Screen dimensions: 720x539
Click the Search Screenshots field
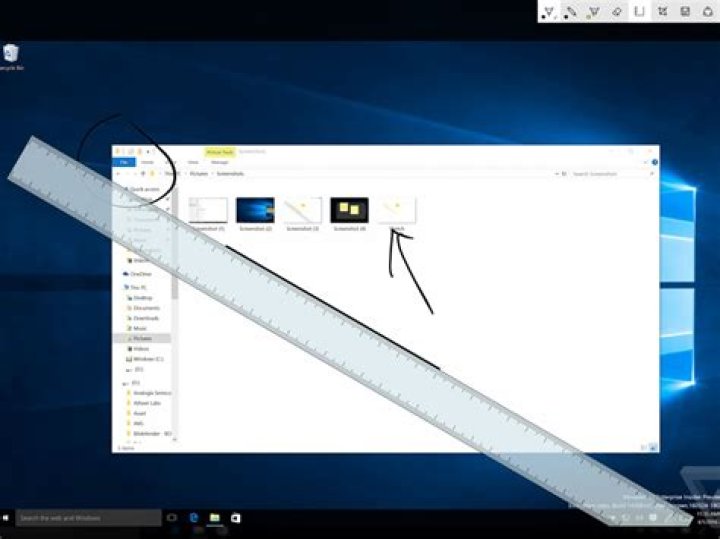(613, 174)
